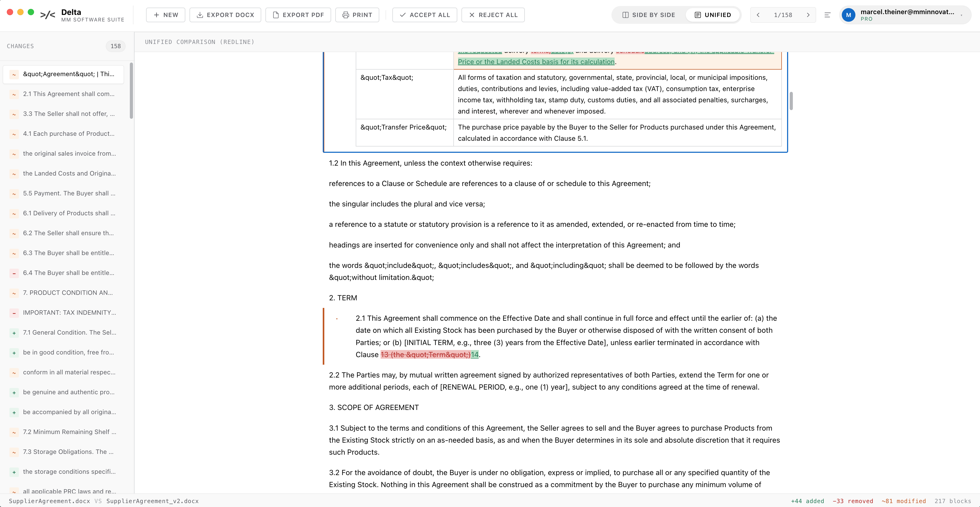The image size is (980, 507).
Task: Select change '4.1 Each purchase of Product...'
Action: point(63,133)
